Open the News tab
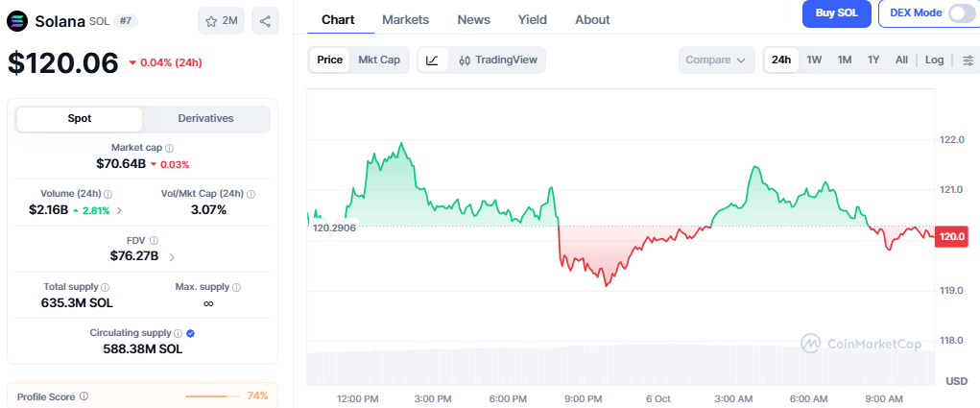 (x=474, y=19)
